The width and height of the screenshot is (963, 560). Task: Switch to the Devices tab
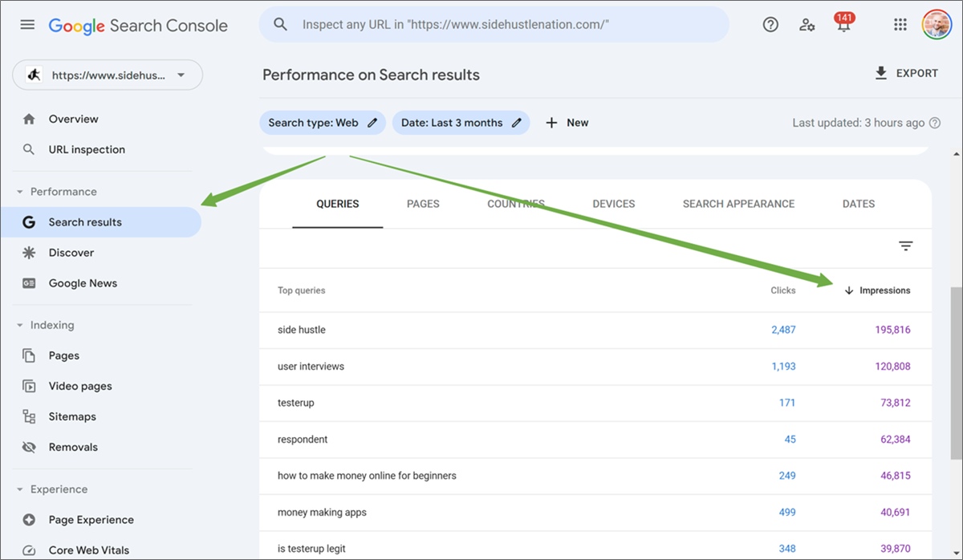click(x=614, y=204)
